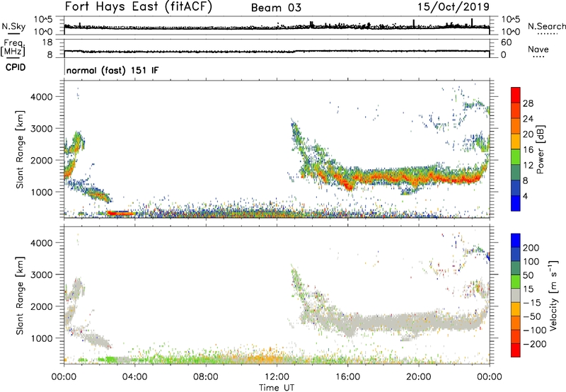
Task: Click the '04:00' time axis tick label
Action: click(x=135, y=377)
